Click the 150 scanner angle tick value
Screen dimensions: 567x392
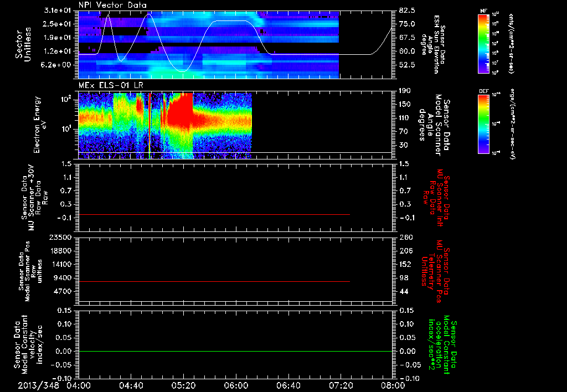click(405, 105)
